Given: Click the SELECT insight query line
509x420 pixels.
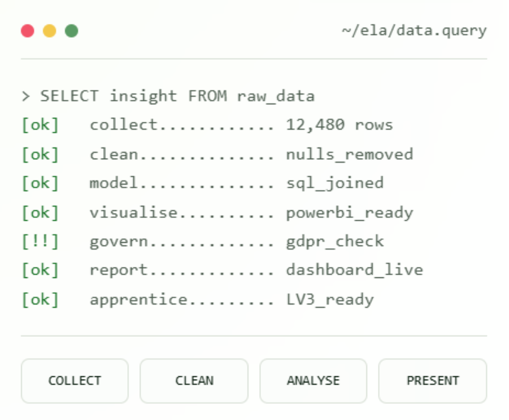Looking at the screenshot, I should coord(168,96).
